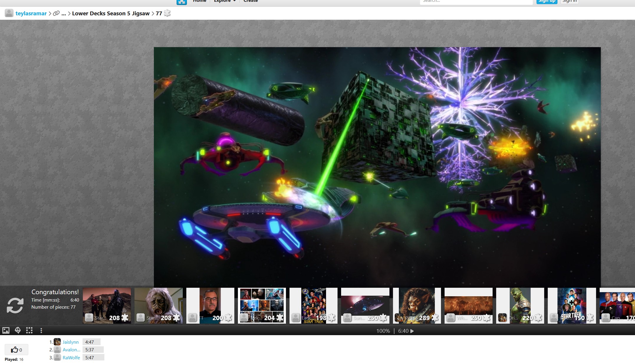This screenshot has width=635, height=364.
Task: Click the show image icon in bottom toolbar
Action: (x=6, y=330)
